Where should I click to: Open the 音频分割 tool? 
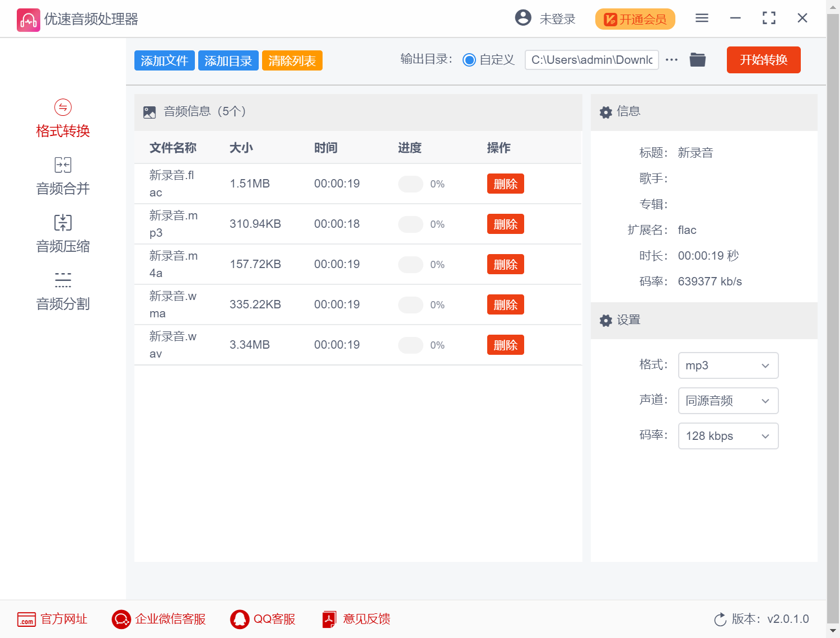coord(62,291)
